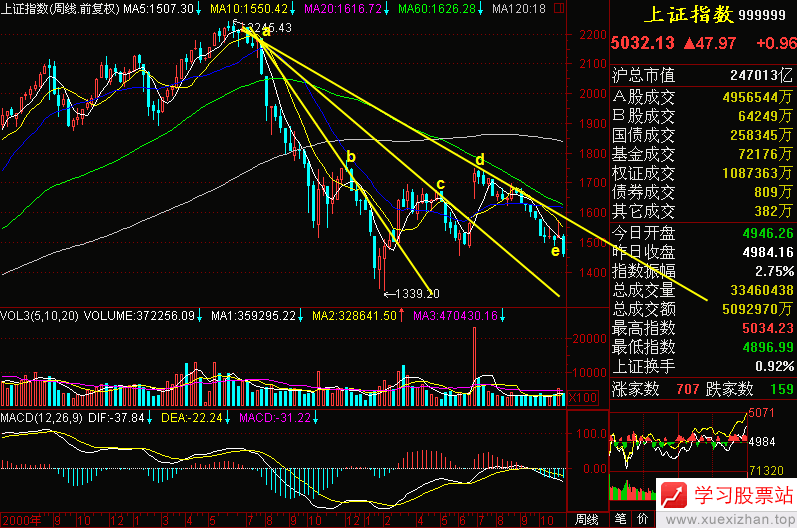The image size is (797, 528).
Task: Click the A股成交 row
Action: click(x=702, y=97)
